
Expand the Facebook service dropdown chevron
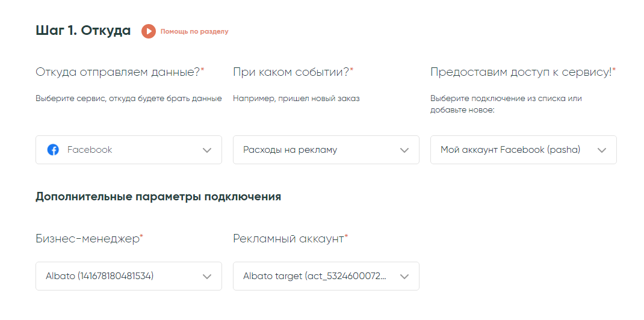[x=207, y=150]
